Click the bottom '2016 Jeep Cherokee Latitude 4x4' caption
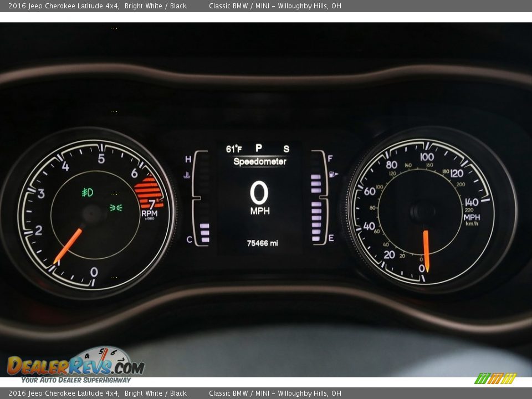This screenshot has height=399, width=532. [64, 393]
